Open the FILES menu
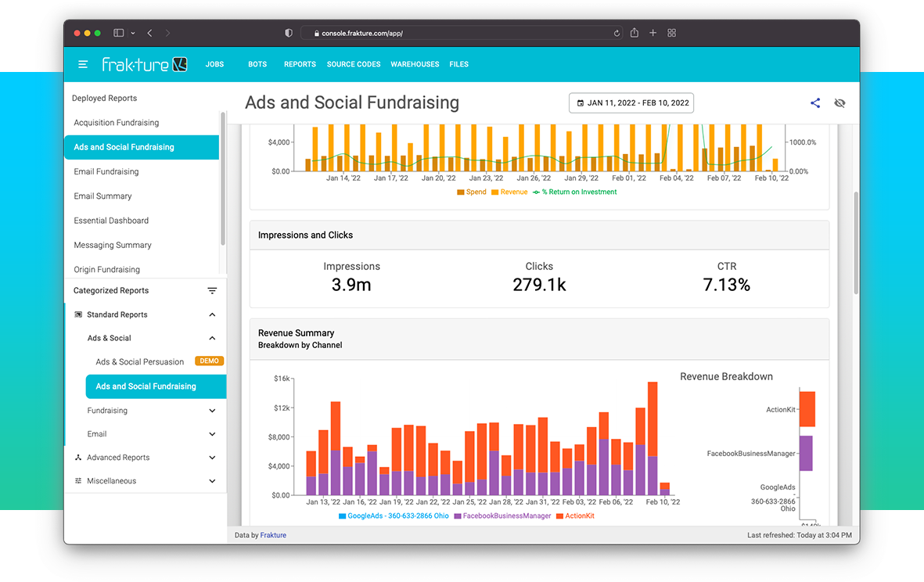Screen dimensions: 924x582 (x=458, y=64)
